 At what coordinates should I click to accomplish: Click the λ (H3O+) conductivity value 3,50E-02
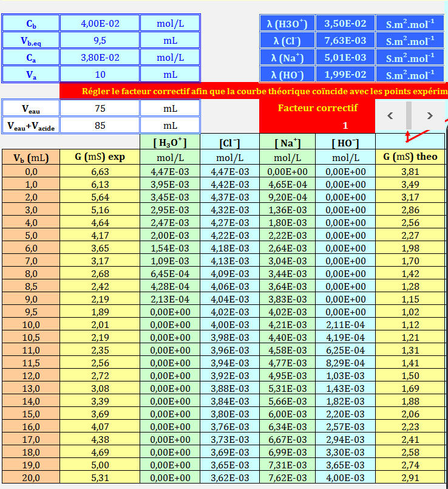(x=345, y=24)
